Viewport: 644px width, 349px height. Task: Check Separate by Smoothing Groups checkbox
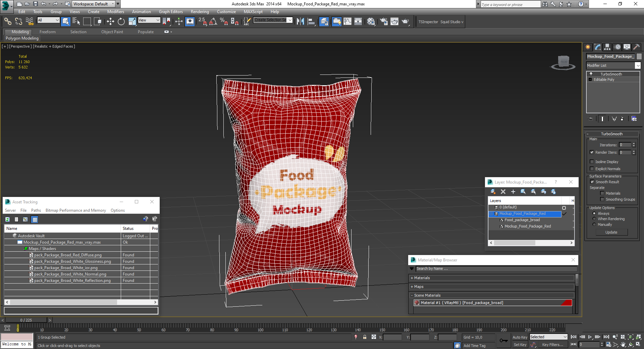[602, 199]
